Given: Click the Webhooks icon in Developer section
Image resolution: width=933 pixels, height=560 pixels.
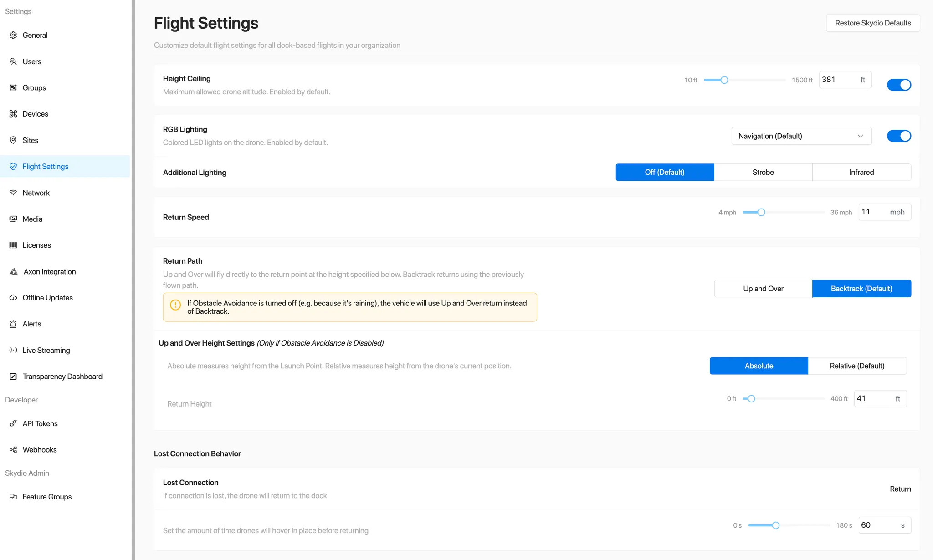Looking at the screenshot, I should click(x=13, y=449).
